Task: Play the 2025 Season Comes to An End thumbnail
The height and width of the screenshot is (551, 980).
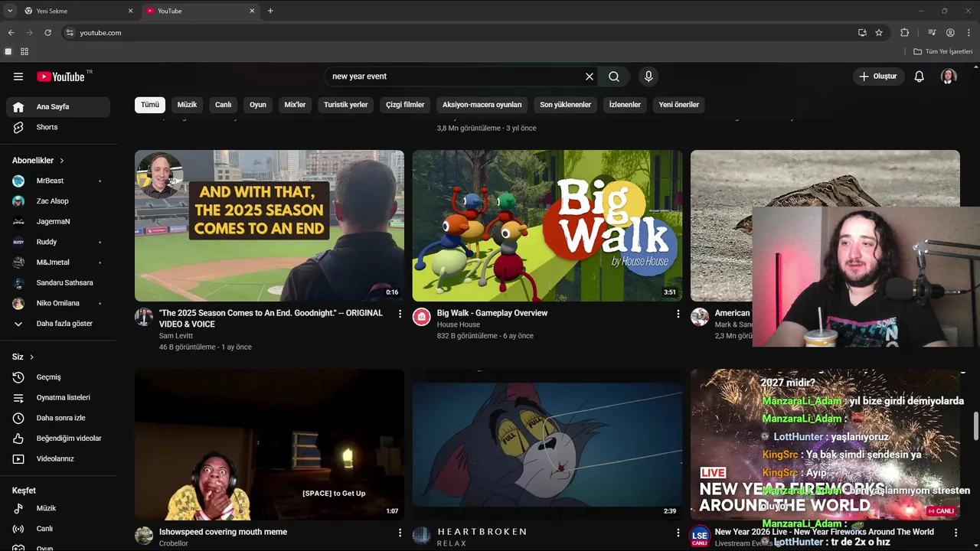Action: pos(269,226)
